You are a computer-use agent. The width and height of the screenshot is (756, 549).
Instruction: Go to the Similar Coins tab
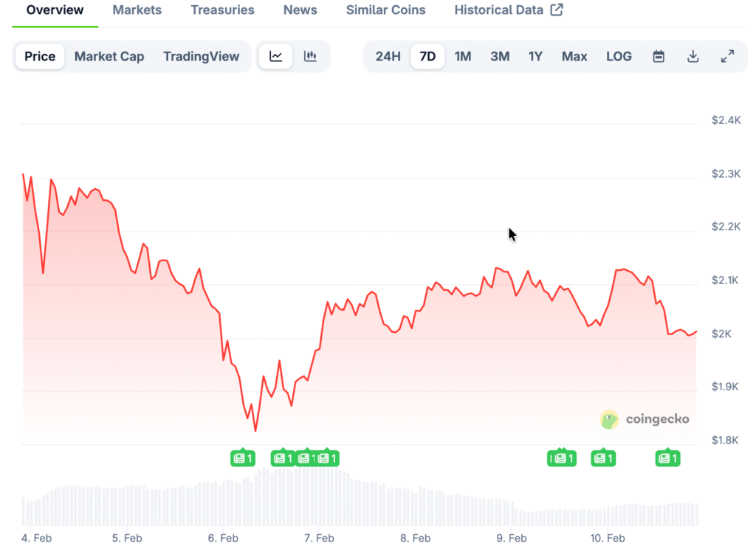[x=386, y=10]
